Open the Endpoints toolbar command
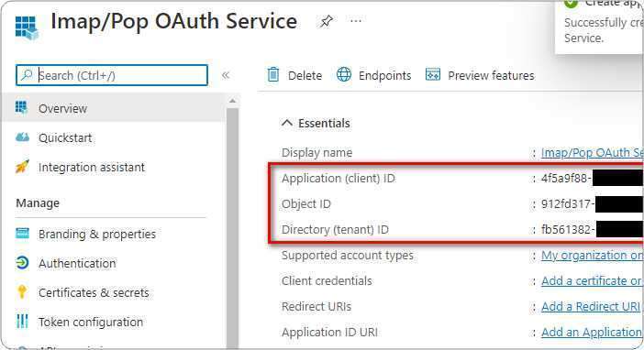The height and width of the screenshot is (350, 644). point(373,75)
